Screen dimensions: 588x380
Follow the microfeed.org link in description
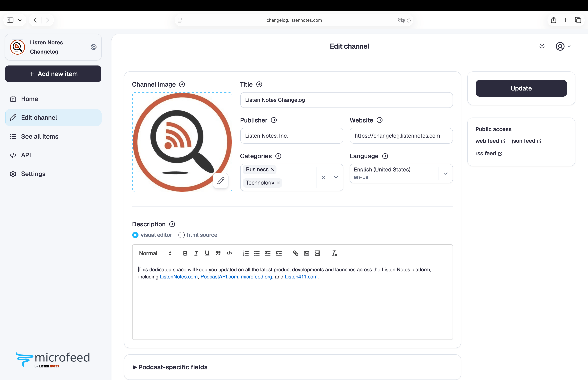coord(256,277)
